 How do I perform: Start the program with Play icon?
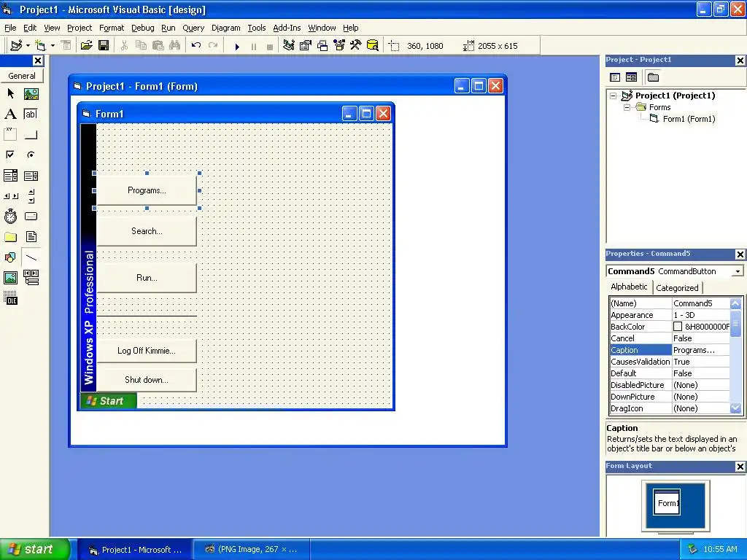click(x=237, y=46)
